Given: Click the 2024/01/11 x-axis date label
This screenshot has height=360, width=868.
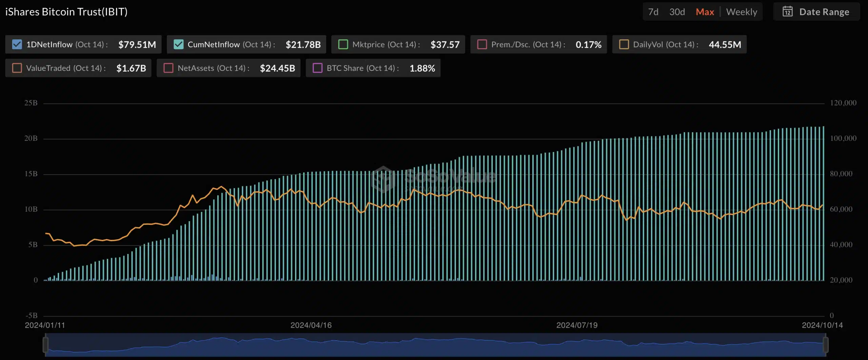Looking at the screenshot, I should pyautogui.click(x=45, y=325).
